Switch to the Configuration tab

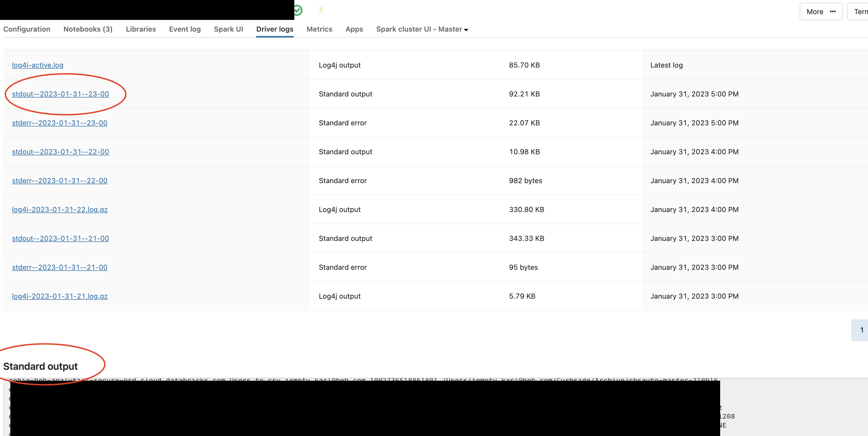click(27, 29)
